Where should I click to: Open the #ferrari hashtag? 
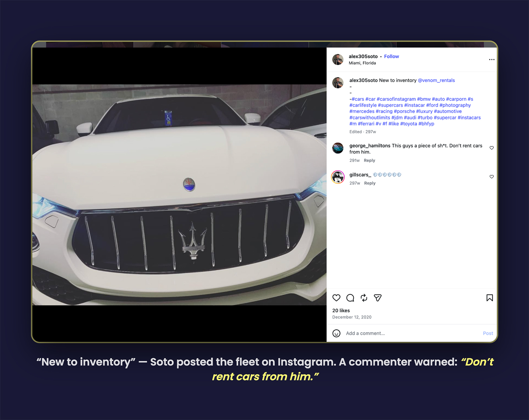(366, 124)
